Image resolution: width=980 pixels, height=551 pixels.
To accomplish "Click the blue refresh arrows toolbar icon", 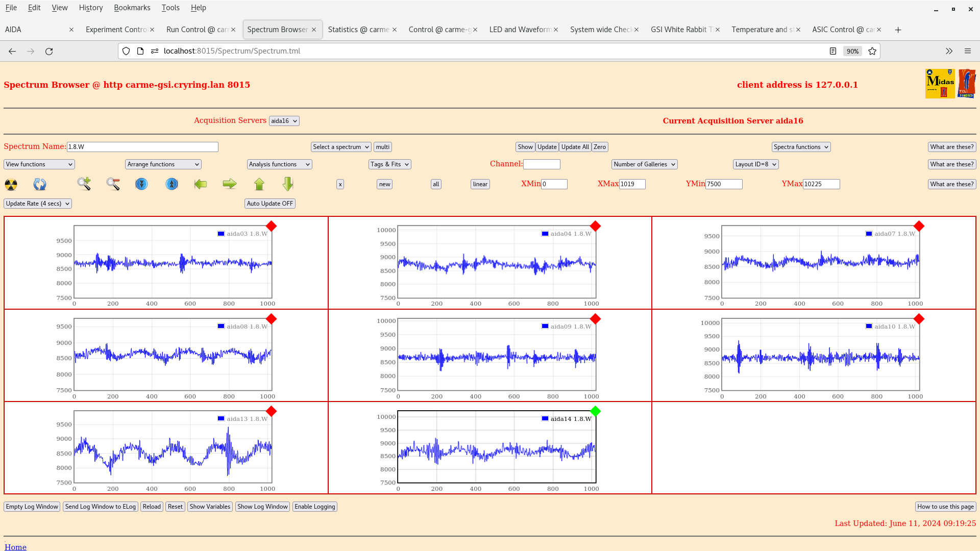I will (x=40, y=184).
